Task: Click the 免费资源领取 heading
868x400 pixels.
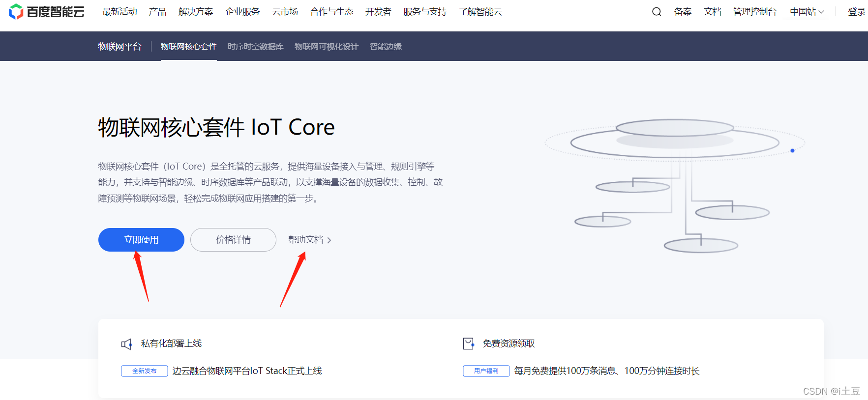Action: (x=509, y=343)
